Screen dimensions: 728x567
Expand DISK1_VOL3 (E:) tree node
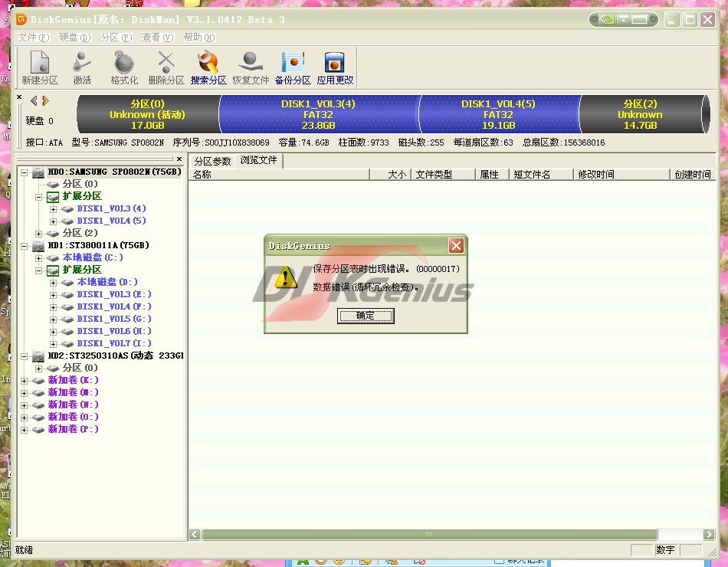tap(54, 295)
